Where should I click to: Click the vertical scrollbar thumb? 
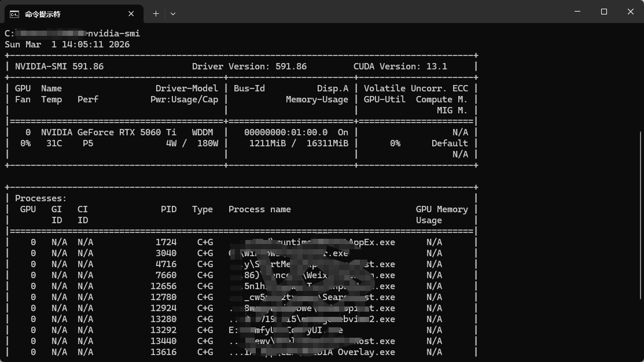pyautogui.click(x=641, y=216)
